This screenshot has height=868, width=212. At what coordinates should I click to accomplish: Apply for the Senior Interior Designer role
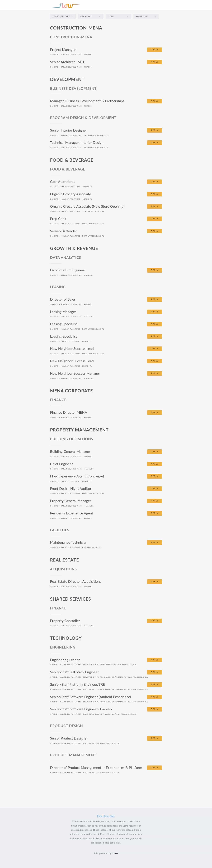[x=154, y=130]
